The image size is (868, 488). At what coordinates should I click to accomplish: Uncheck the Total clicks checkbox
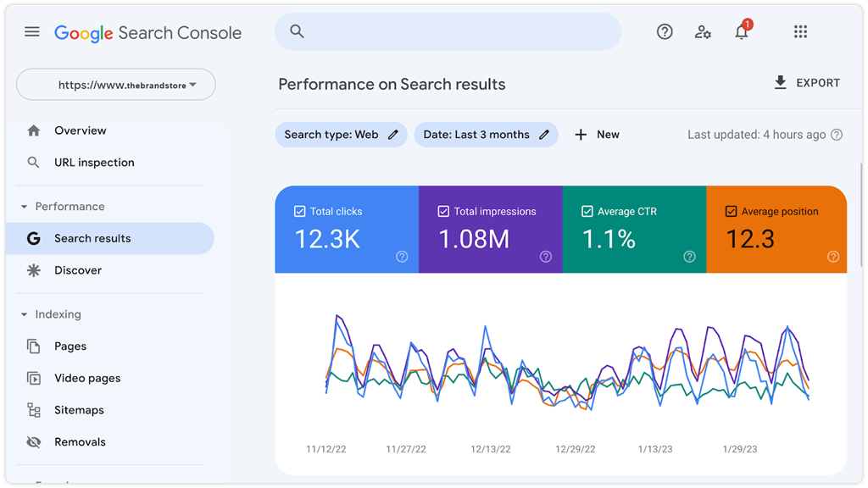299,212
